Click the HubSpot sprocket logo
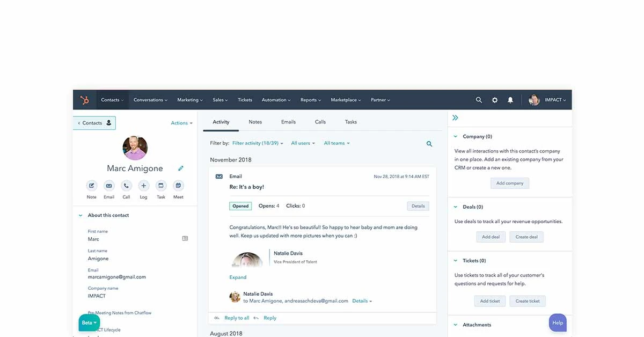The width and height of the screenshot is (644, 337). coord(84,100)
